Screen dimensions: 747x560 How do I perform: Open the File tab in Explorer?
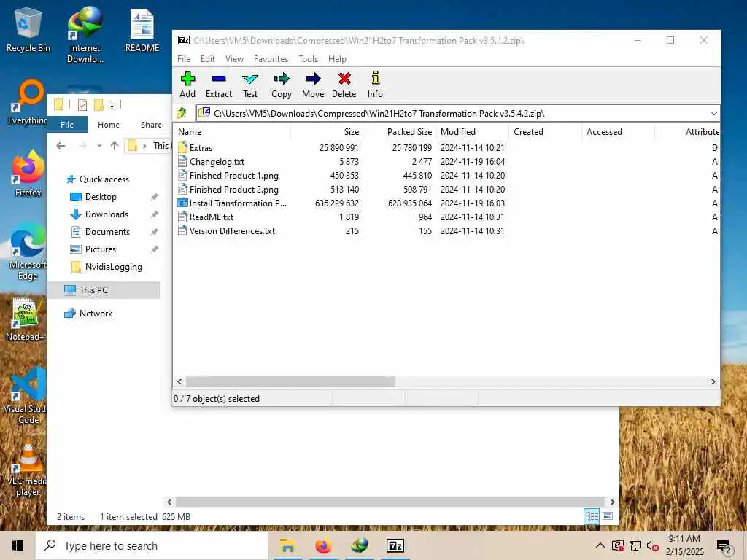[x=67, y=124]
